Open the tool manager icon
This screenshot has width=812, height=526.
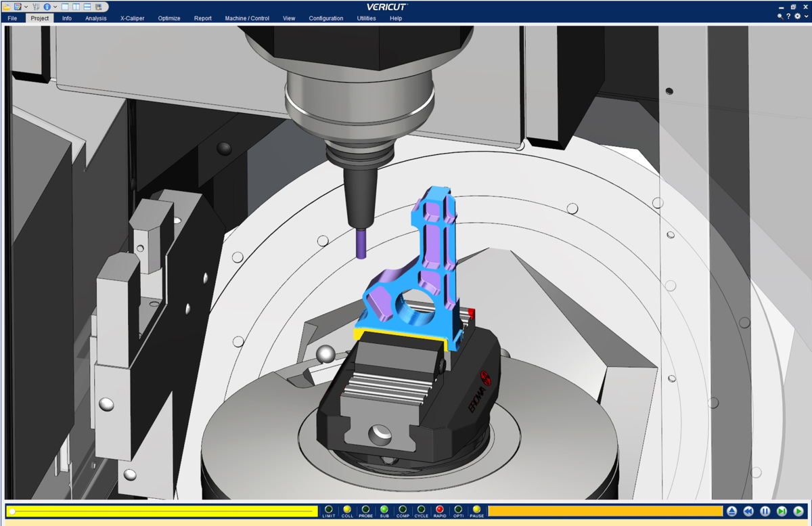coord(36,7)
